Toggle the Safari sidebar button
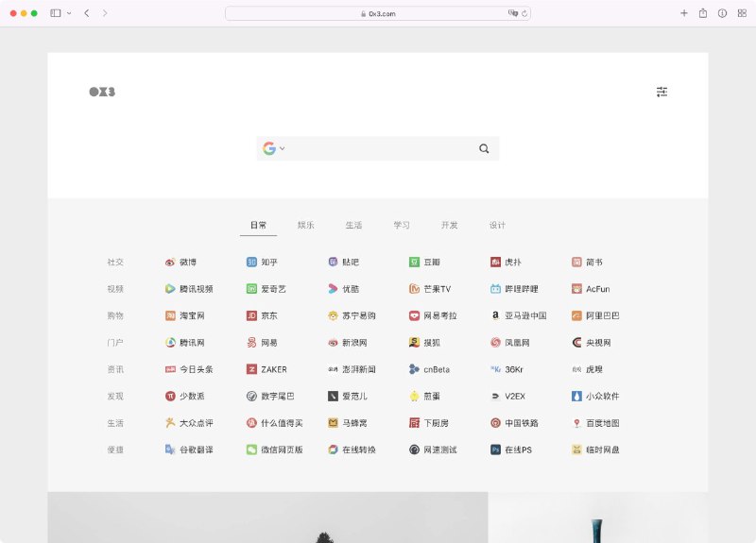Viewport: 756px width, 543px height. 56,13
